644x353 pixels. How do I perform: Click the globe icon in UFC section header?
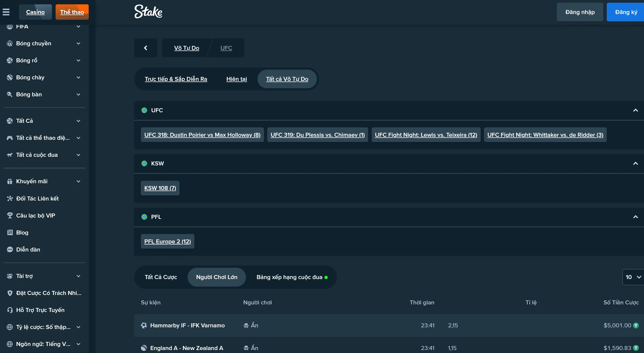coord(144,110)
